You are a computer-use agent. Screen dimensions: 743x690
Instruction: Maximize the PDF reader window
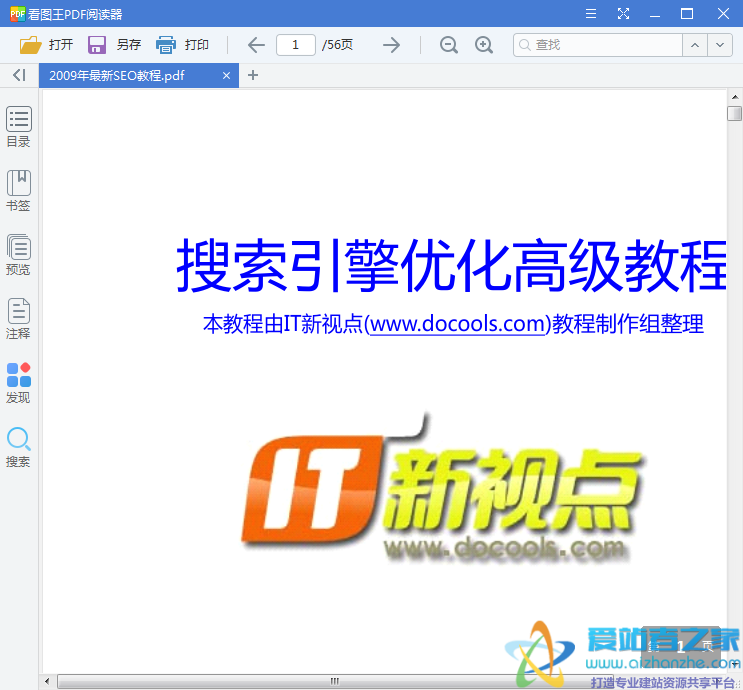tap(687, 14)
